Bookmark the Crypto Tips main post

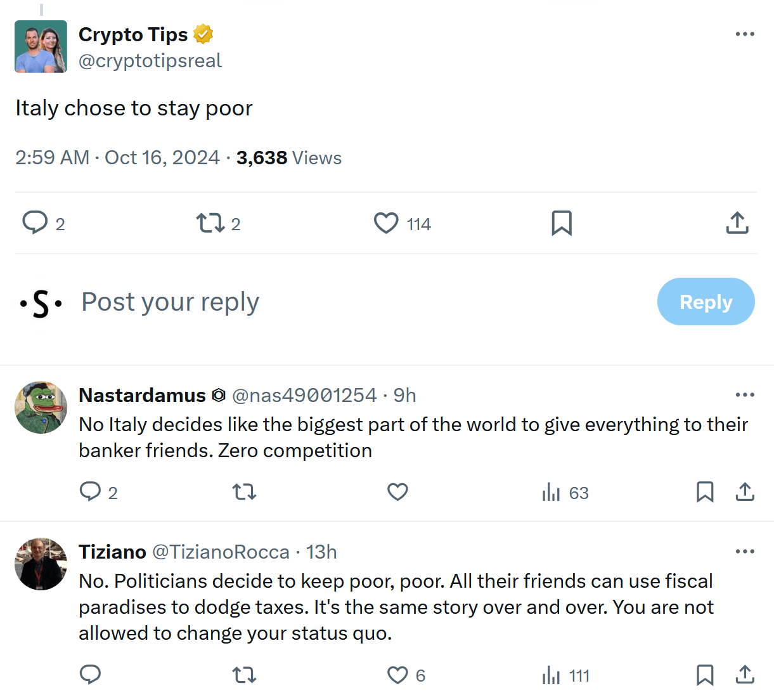point(562,223)
